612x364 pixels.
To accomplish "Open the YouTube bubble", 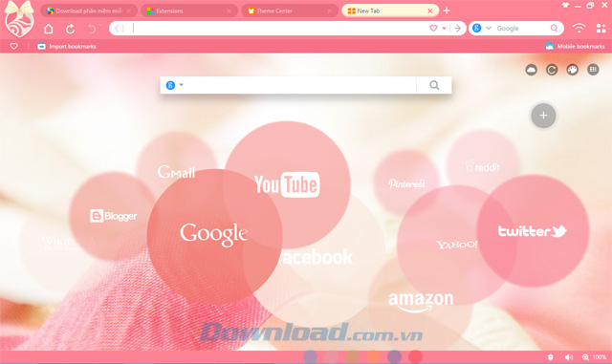I will (x=287, y=184).
